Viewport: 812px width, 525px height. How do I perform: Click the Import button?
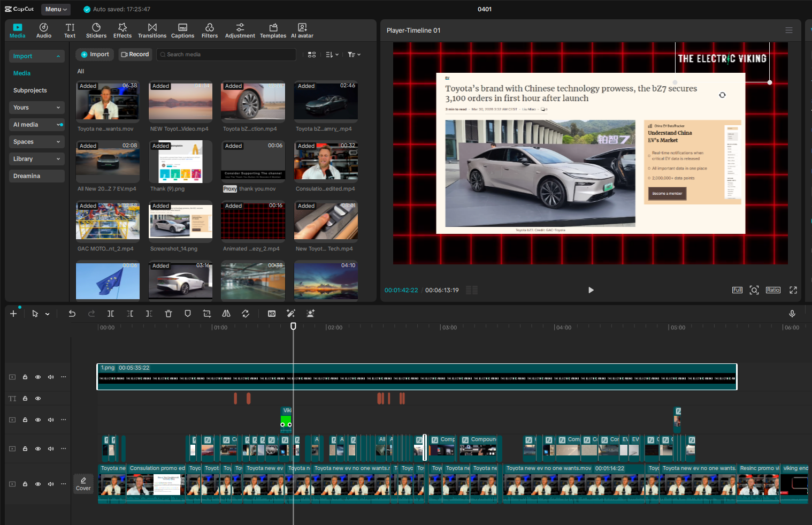94,54
